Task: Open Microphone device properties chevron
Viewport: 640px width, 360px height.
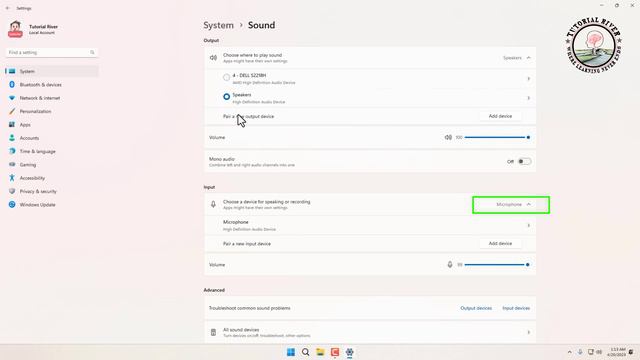Action: pos(529,225)
